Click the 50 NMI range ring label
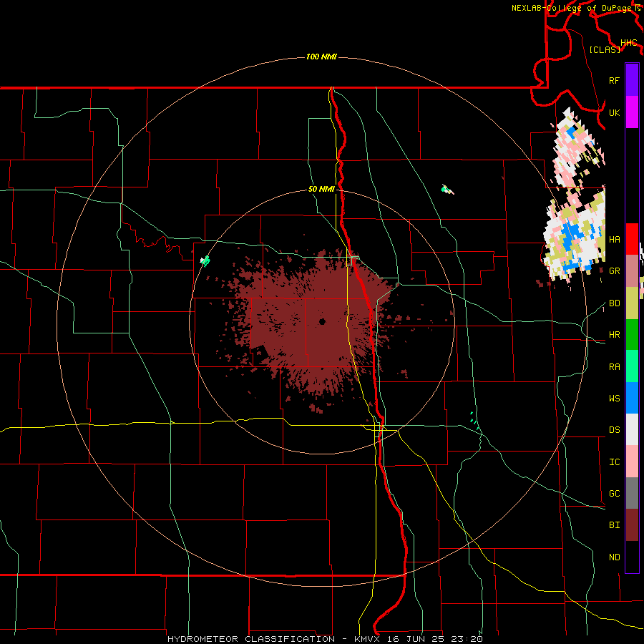 [x=321, y=190]
